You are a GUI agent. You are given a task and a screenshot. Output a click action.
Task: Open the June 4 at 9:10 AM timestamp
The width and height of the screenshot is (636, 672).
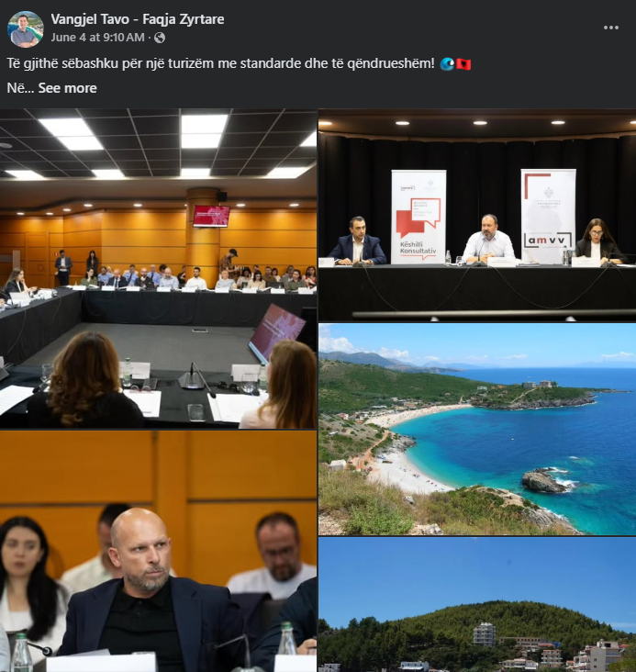click(97, 38)
